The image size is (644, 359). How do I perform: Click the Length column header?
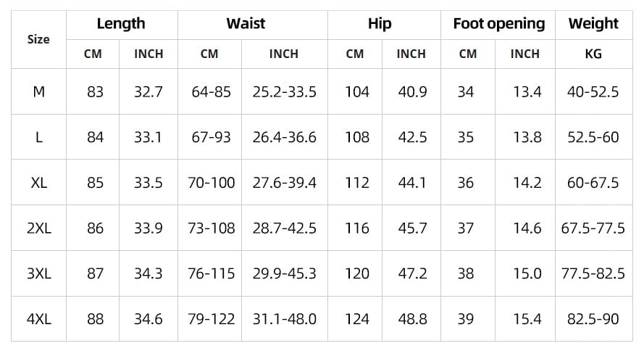point(121,24)
